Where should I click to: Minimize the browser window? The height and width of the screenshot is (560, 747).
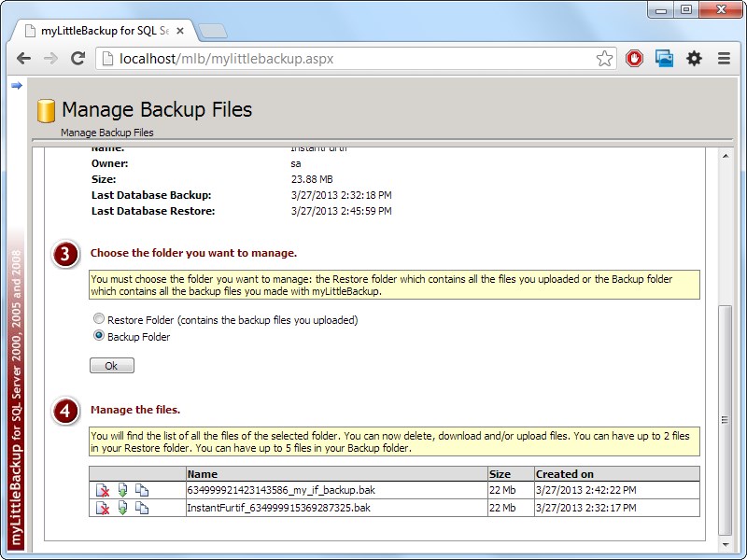661,9
